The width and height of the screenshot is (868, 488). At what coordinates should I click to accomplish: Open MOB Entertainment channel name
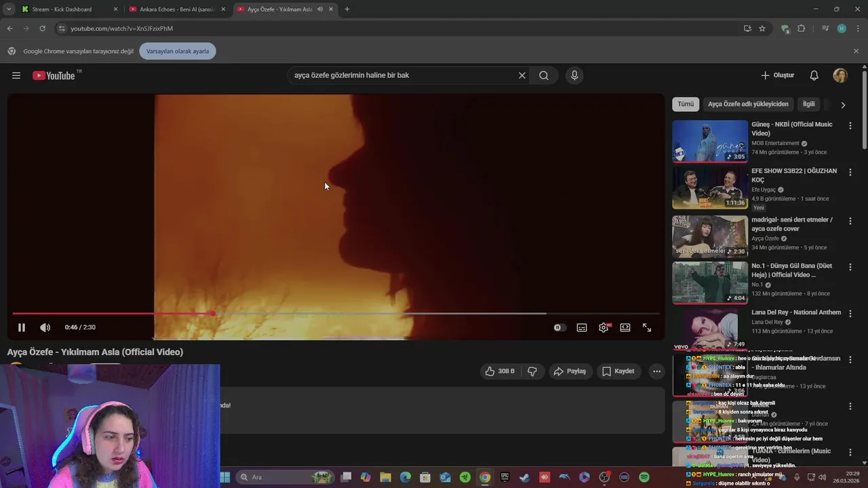click(x=775, y=144)
